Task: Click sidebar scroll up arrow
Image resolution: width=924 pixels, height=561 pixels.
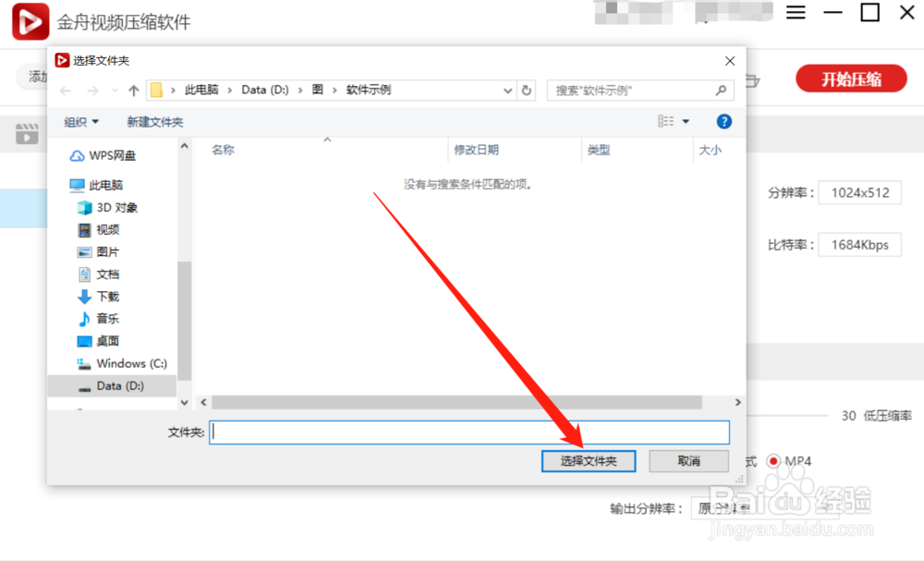Action: [x=185, y=145]
